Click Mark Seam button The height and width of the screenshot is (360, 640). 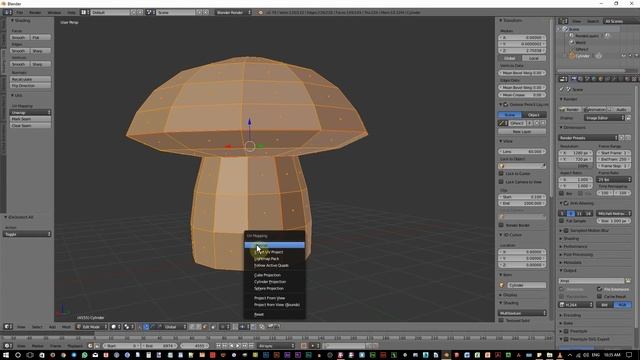coord(30,119)
